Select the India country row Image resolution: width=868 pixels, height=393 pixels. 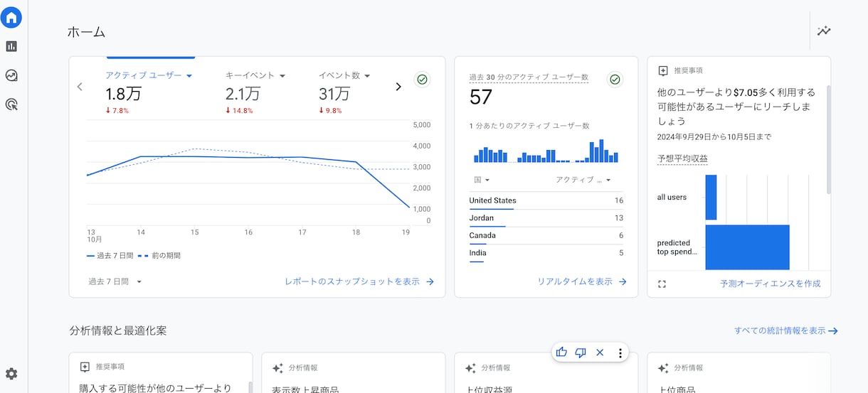click(546, 253)
